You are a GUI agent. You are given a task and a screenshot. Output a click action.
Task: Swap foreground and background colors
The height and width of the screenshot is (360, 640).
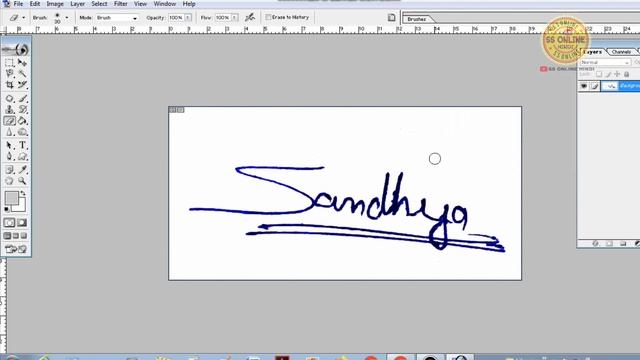(x=23, y=193)
